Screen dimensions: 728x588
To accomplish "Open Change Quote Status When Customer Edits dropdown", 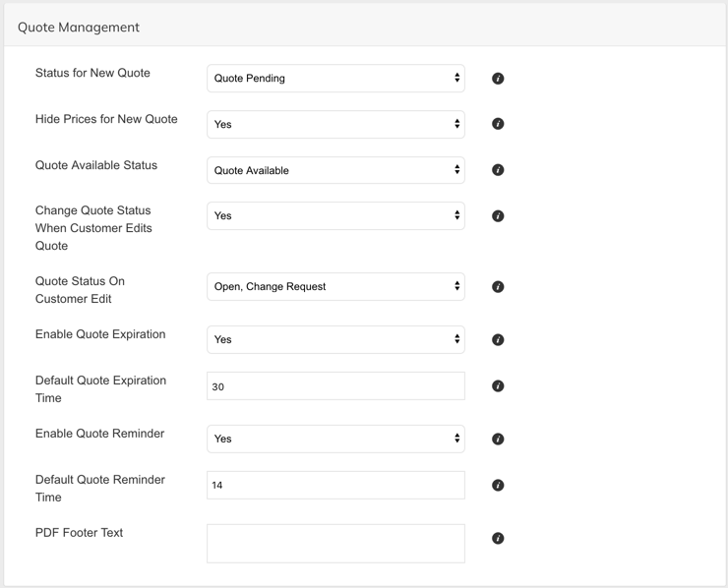I will tap(335, 215).
